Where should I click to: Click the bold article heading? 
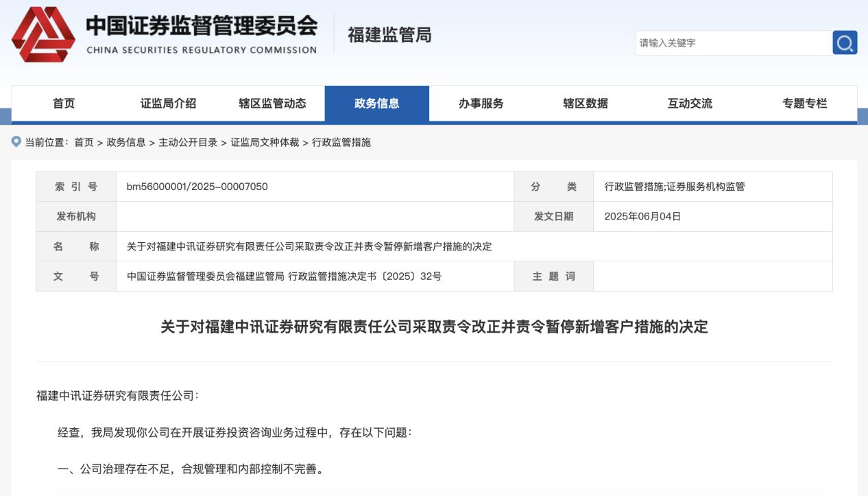434,327
